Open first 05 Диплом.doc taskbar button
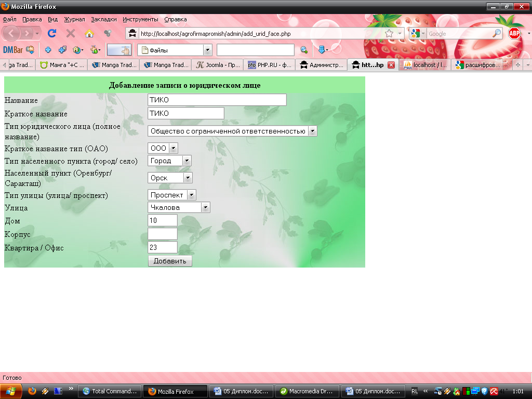Image resolution: width=532 pixels, height=399 pixels. coord(241,391)
